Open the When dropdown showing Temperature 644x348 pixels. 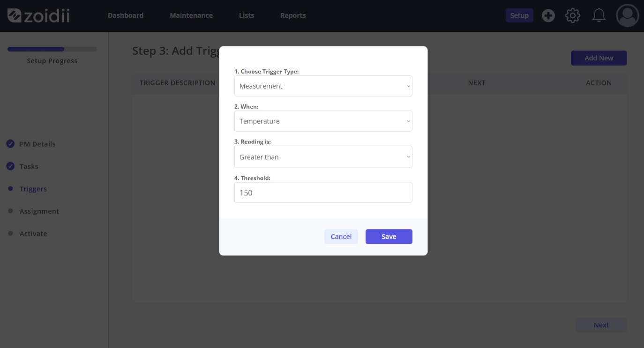pos(323,121)
